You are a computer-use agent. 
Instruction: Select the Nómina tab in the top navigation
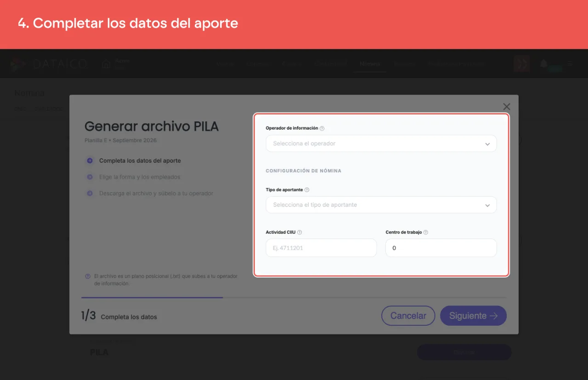[x=370, y=64]
